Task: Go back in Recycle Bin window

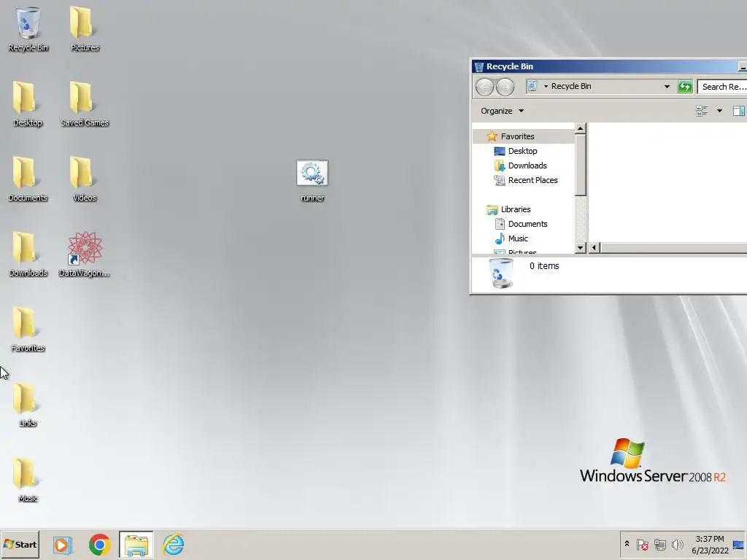Action: coord(484,87)
